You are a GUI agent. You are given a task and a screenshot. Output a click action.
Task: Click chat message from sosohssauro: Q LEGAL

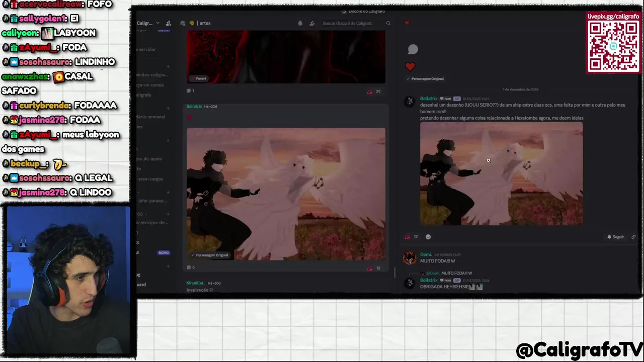(57, 178)
